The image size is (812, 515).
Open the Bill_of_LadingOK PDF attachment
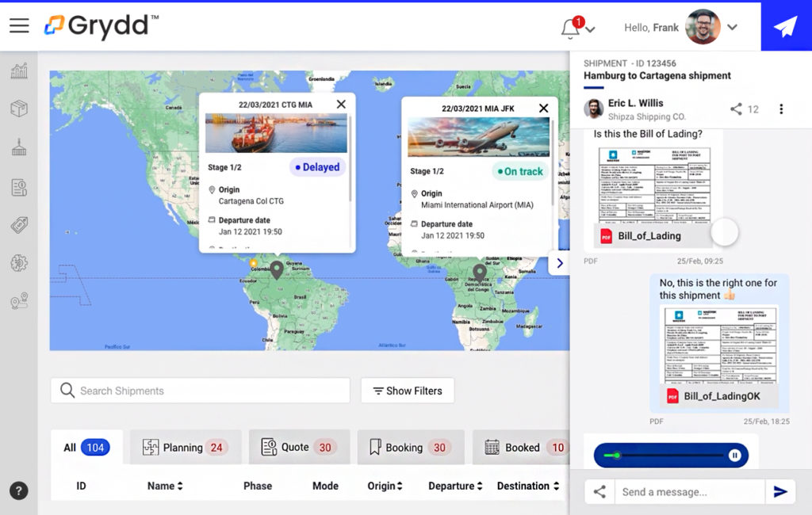tap(720, 396)
